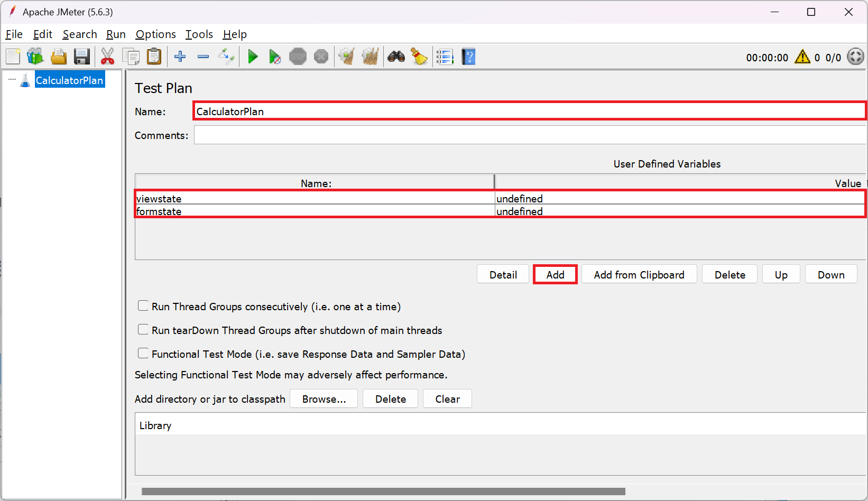This screenshot has height=501, width=868.
Task: Enable Run Thread Groups consecutively checkbox
Action: click(x=143, y=306)
